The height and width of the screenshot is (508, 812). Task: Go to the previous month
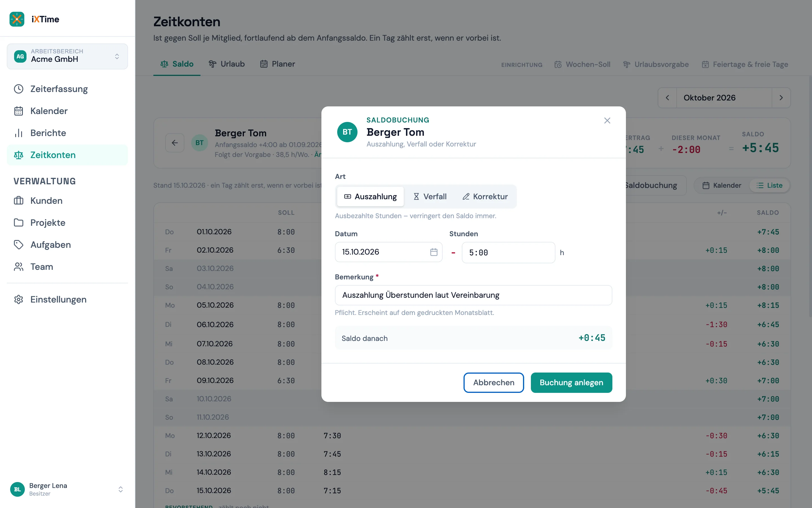[x=667, y=98]
